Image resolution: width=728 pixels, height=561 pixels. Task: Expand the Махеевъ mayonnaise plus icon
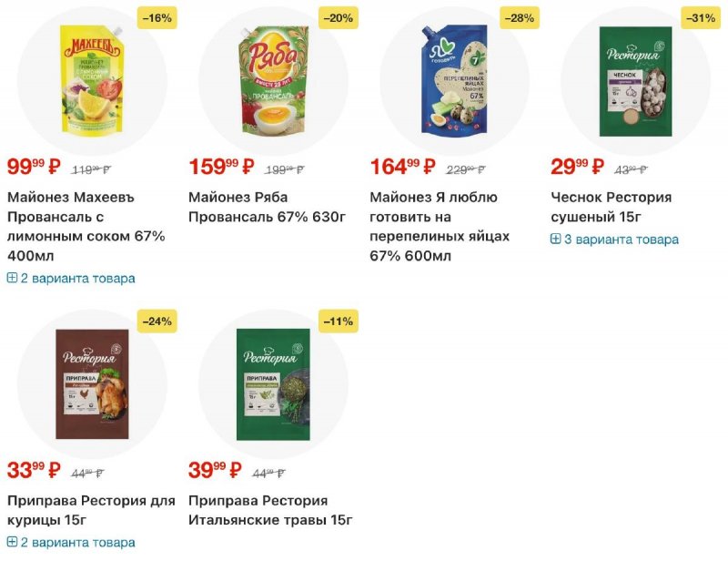coord(12,279)
